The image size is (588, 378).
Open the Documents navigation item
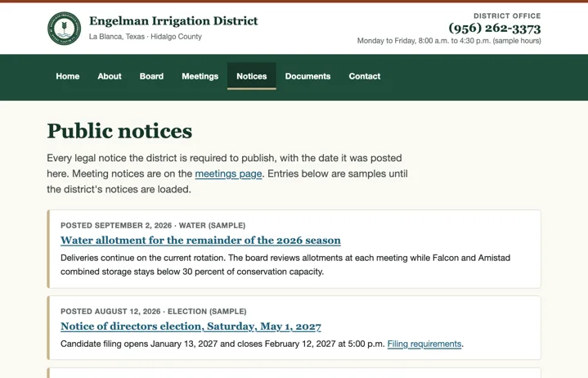[307, 76]
